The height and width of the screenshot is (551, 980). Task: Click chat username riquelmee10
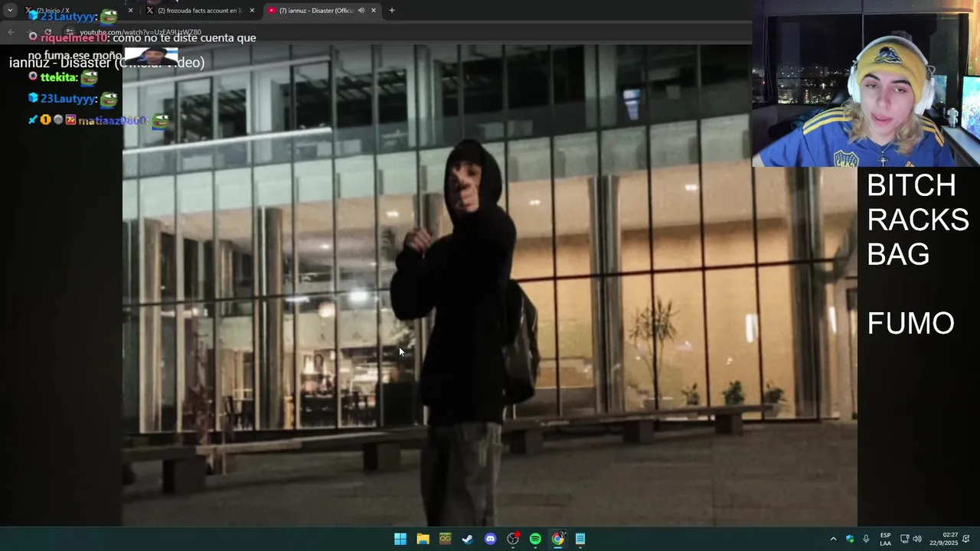(74, 37)
